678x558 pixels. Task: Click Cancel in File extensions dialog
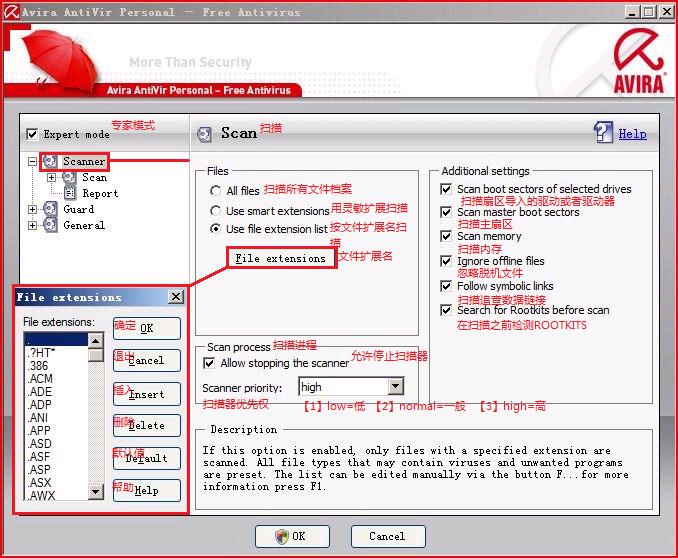click(x=147, y=360)
